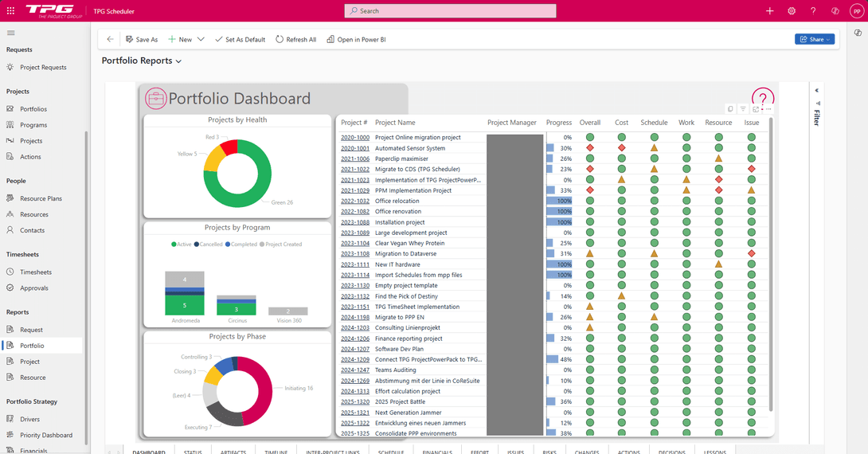Sort table by Overall column header
Screen dimensions: 868x454
[x=589, y=123]
